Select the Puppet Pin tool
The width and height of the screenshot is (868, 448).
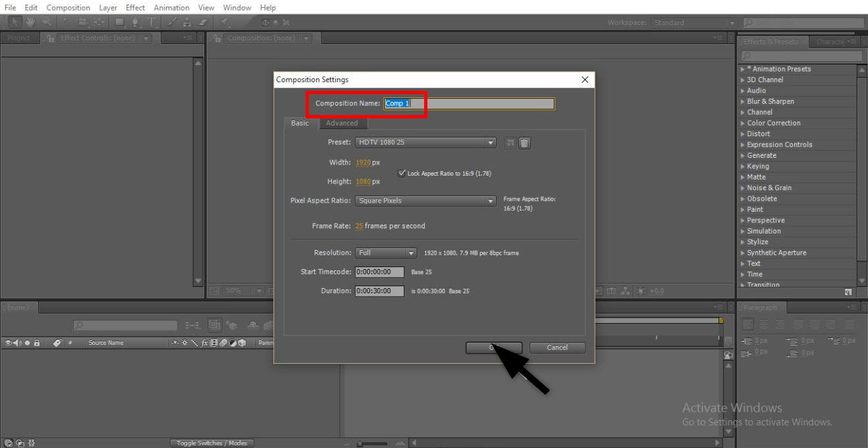point(225,22)
